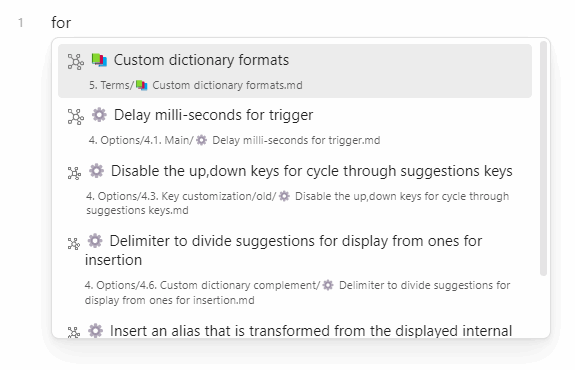Click the path 5. Terms/Custom dictionary formats.md
575x370 pixels.
pos(195,85)
